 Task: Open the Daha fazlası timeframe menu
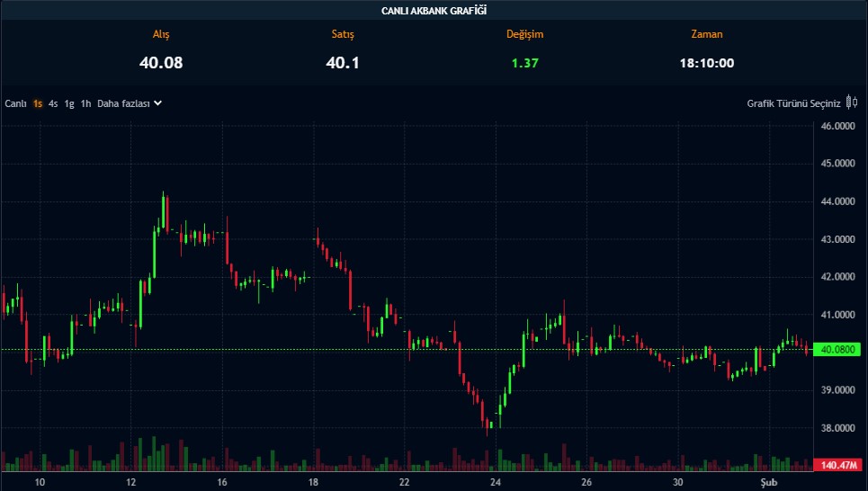pos(124,103)
